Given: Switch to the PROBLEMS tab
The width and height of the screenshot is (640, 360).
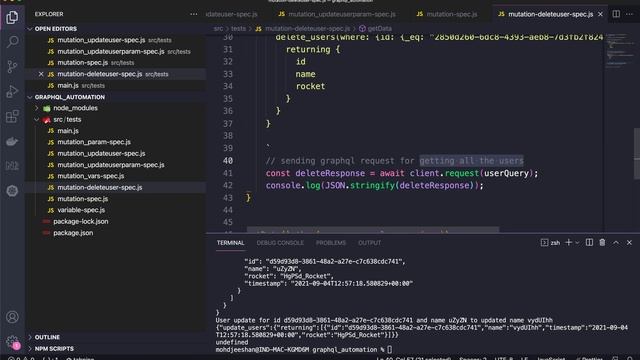Looking at the screenshot, I should coord(331,242).
